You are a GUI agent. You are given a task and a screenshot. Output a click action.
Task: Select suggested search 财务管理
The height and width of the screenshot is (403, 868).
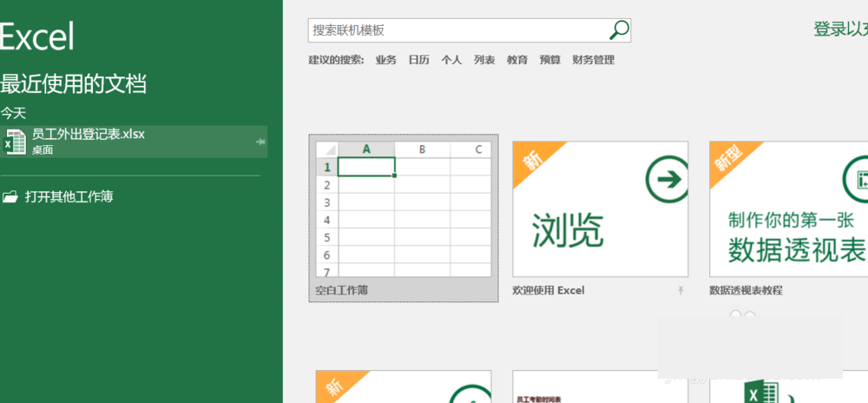(594, 60)
